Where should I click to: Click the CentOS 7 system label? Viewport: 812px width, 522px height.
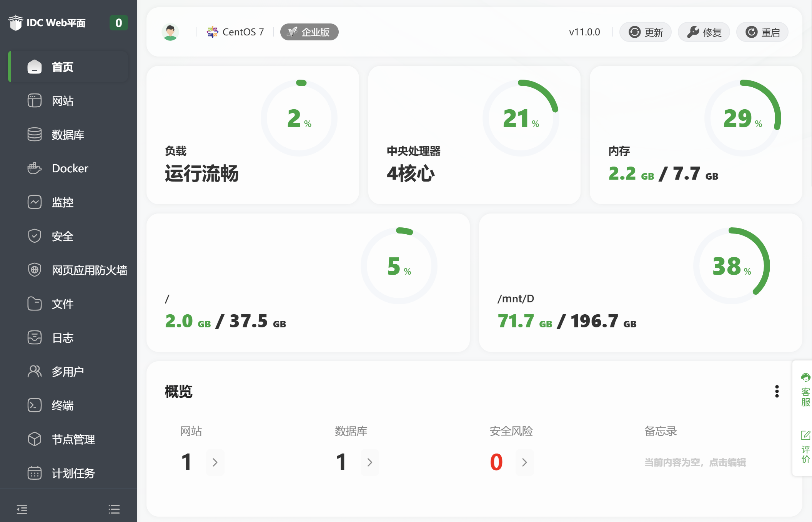243,32
